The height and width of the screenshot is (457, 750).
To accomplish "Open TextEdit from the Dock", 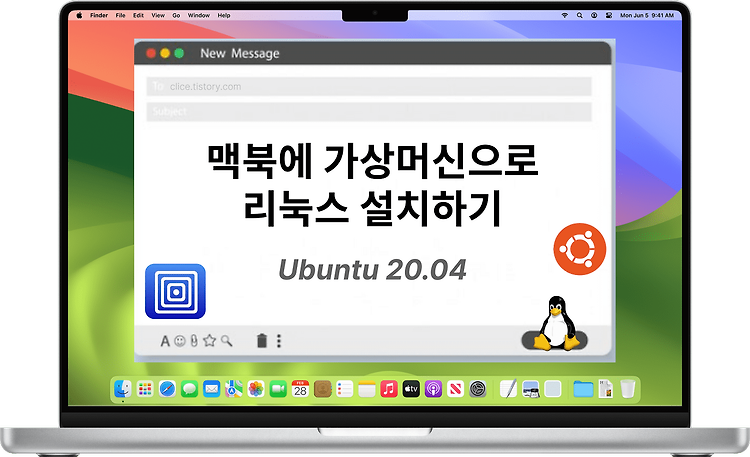I will tap(508, 389).
